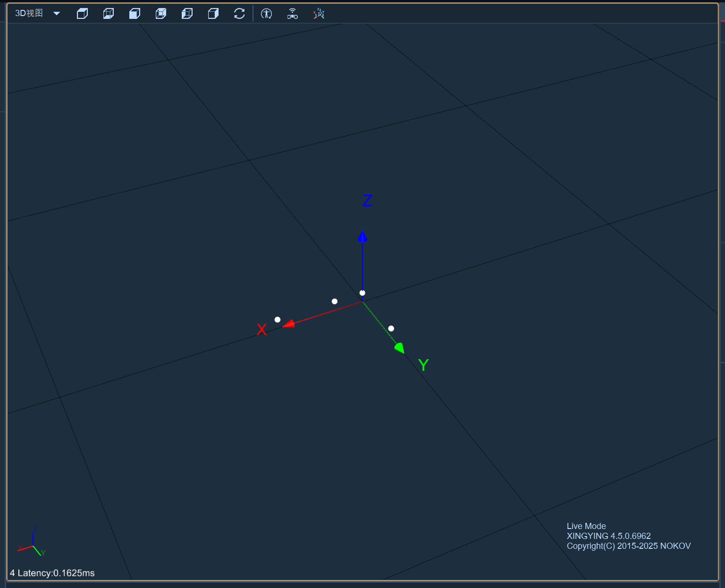Click the XYZ coordinate axes icon
The width and height of the screenshot is (725, 588).
click(319, 14)
